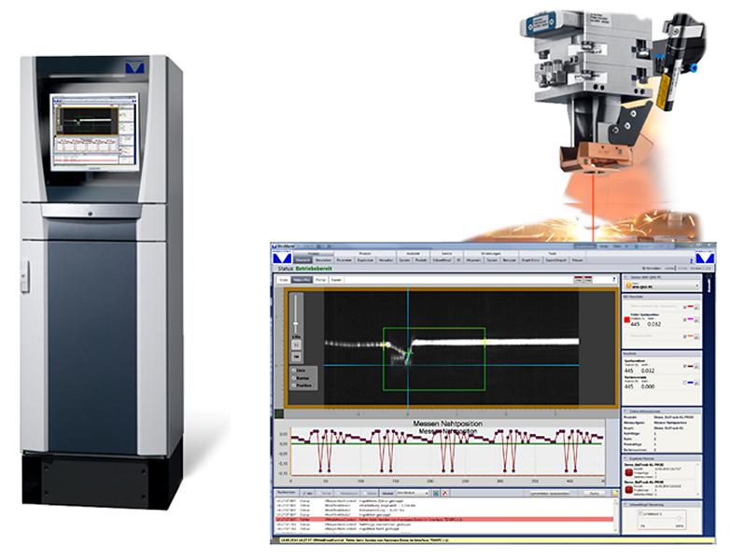730x560 pixels.
Task: Toggle the Position overlay checkbox
Action: tap(294, 385)
